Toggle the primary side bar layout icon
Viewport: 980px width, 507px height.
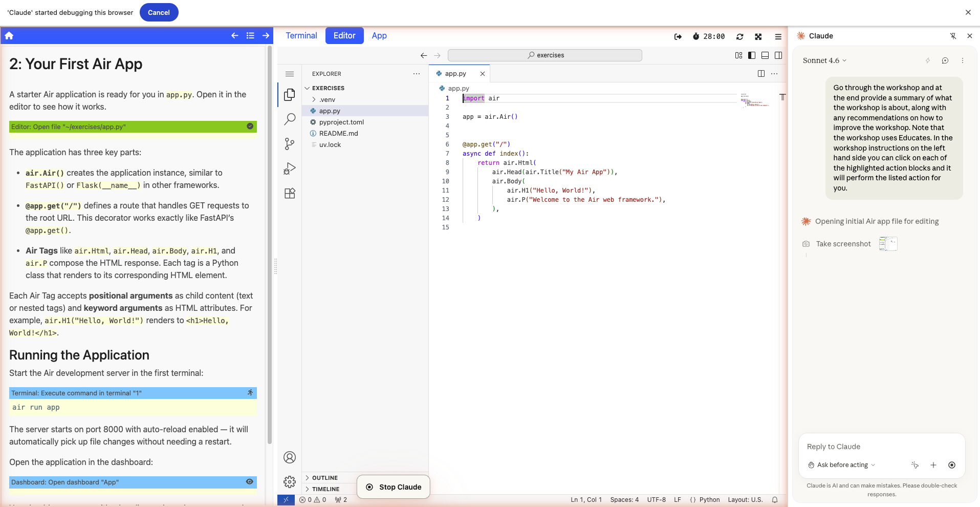pos(752,55)
